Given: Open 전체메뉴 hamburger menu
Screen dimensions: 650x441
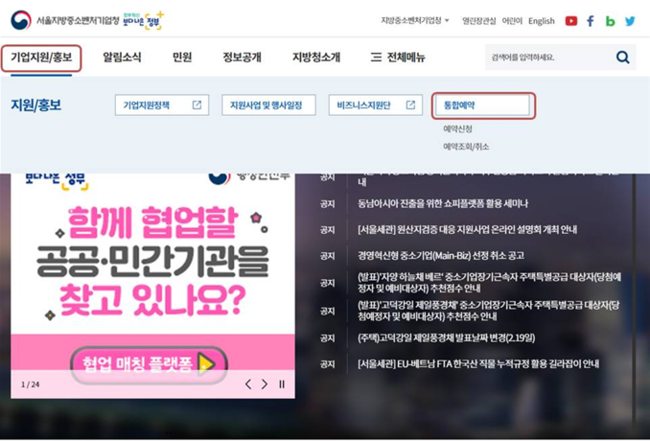Looking at the screenshot, I should click(x=398, y=57).
